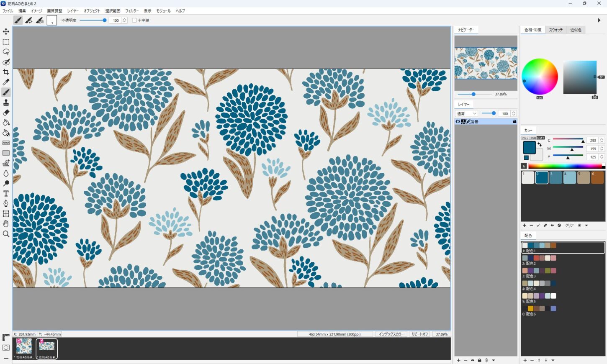Enable the 十字線 checkbox

click(134, 20)
